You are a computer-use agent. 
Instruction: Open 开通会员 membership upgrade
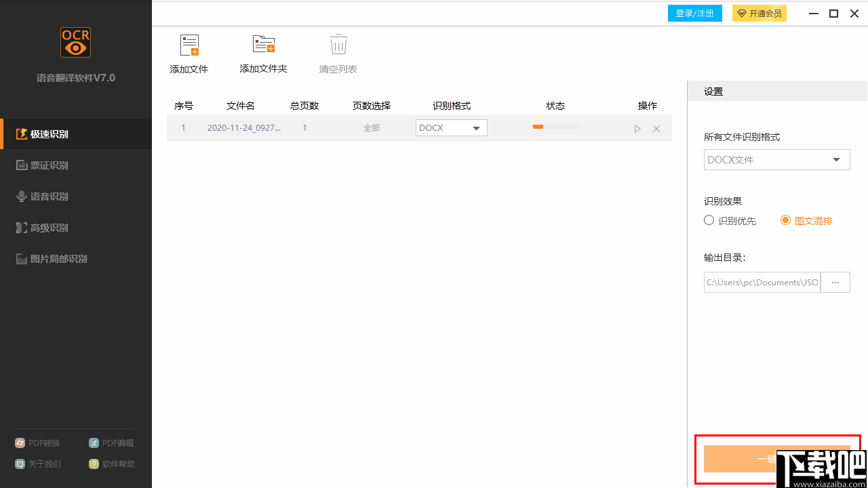pyautogui.click(x=759, y=13)
